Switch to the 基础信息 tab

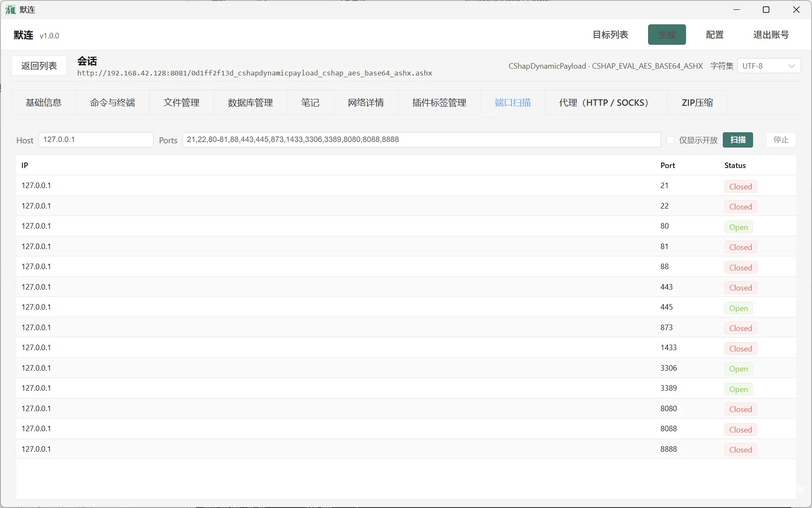click(x=44, y=102)
